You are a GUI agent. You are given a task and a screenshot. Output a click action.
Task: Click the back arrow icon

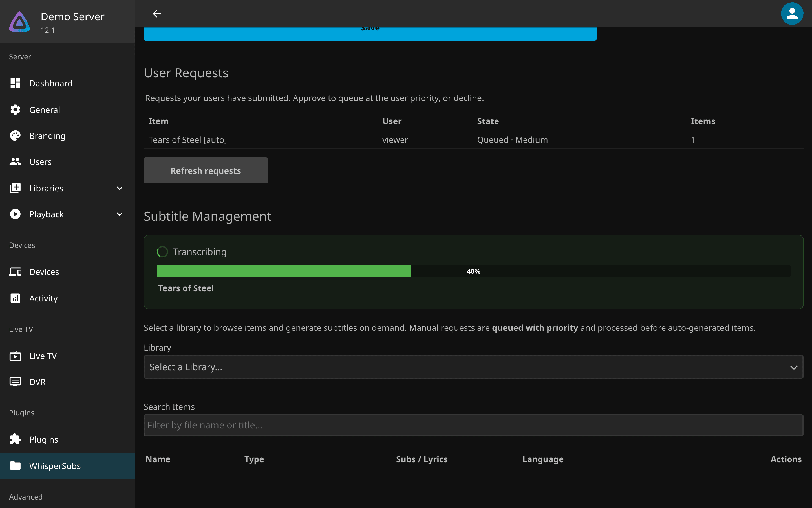(157, 14)
